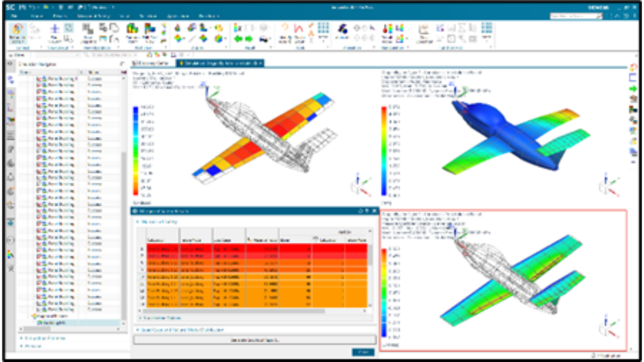Select the active Simulation document tab
The image size is (644, 362).
[219, 63]
